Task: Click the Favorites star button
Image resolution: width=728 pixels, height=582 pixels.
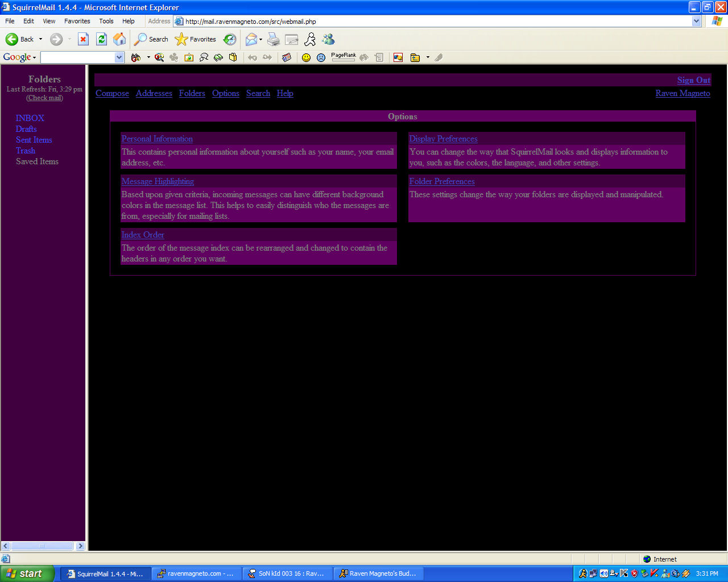Action: click(195, 39)
